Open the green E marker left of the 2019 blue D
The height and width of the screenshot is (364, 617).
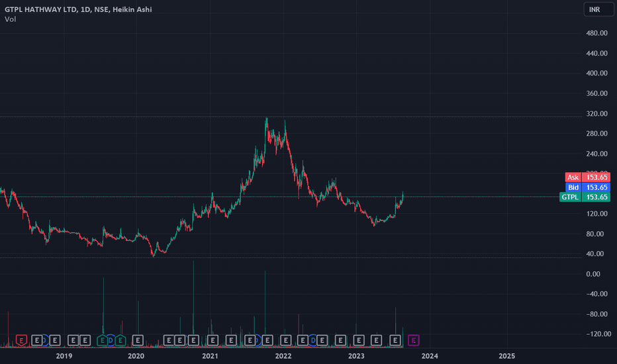click(x=103, y=340)
